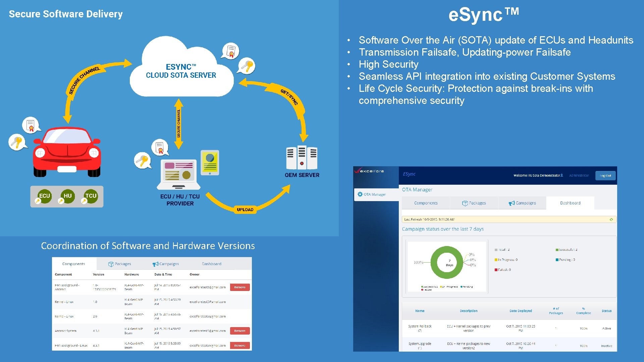Click the laptop icon above ECU / HU / TCU Provider
The width and height of the screenshot is (644, 362).
pos(178,174)
